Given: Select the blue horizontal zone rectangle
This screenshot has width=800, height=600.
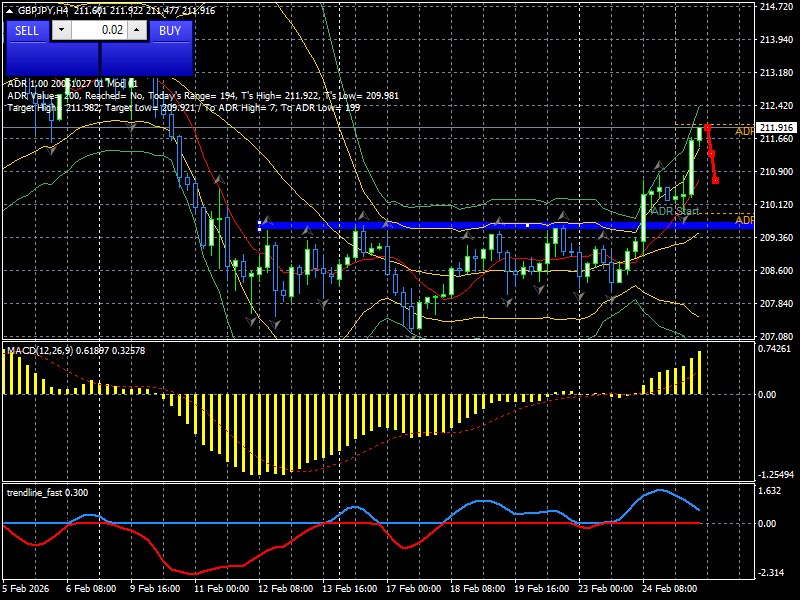Looking at the screenshot, I should tap(506, 226).
